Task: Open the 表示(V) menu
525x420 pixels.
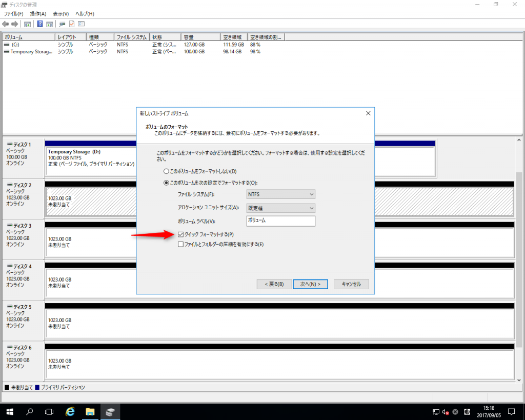Action: [x=61, y=13]
